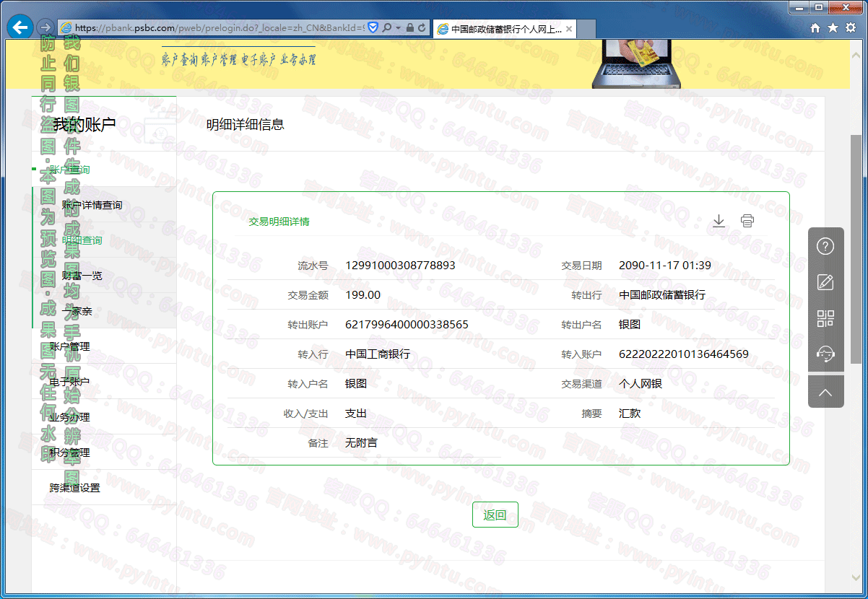868x599 pixels.
Task: Go back using the browser back arrow
Action: (20, 27)
